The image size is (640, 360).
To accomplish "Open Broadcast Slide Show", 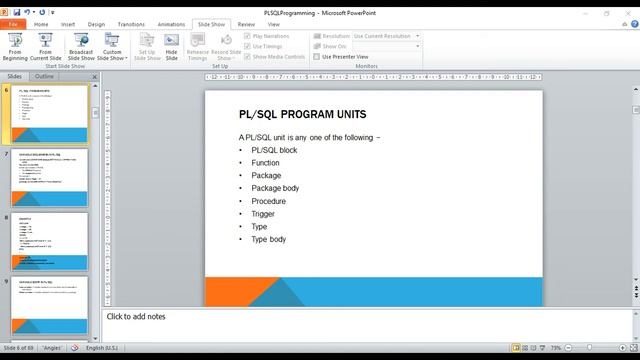I will (81, 47).
